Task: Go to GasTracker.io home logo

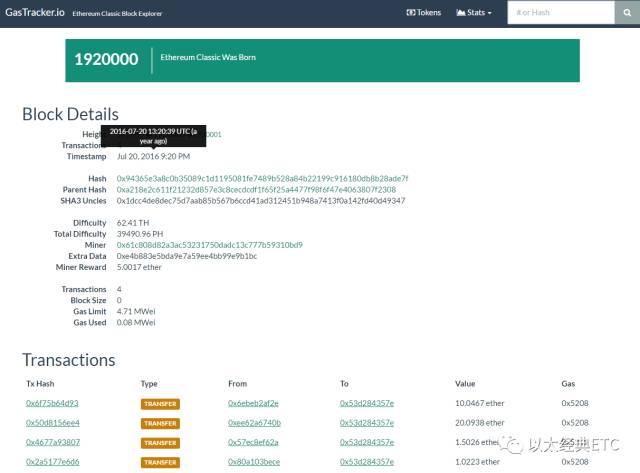Action: [35, 12]
